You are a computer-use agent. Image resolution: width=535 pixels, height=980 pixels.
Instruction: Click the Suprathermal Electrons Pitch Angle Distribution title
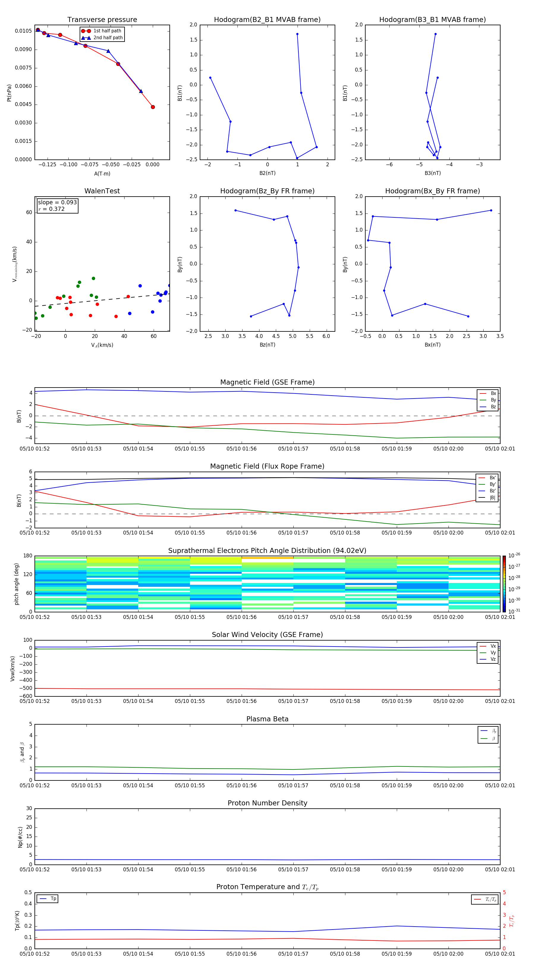pyautogui.click(x=267, y=551)
